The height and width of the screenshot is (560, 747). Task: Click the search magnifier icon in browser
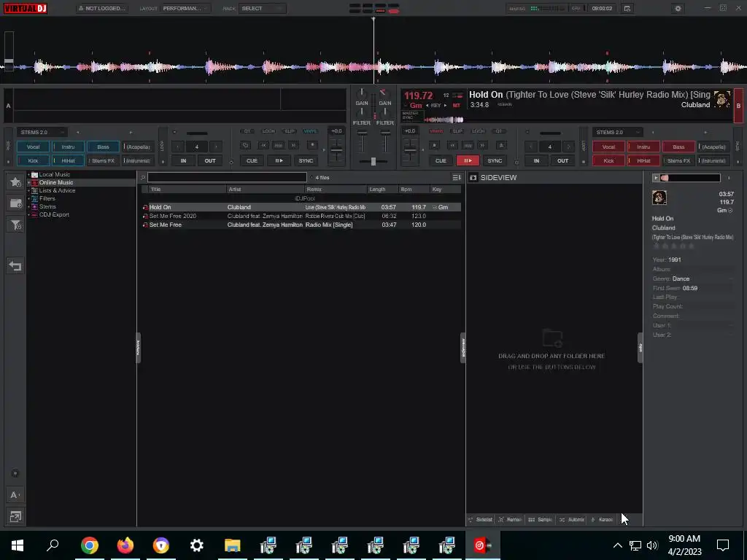[x=143, y=178]
